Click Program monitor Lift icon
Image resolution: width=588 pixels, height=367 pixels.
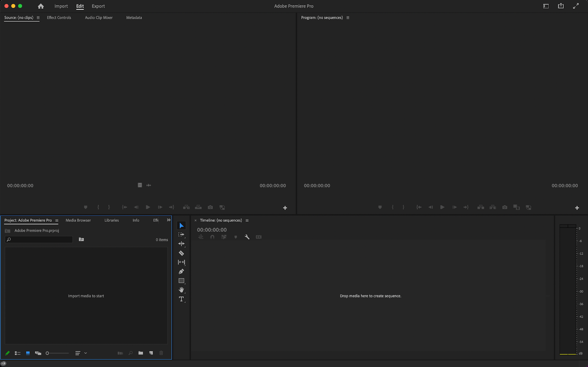(481, 207)
